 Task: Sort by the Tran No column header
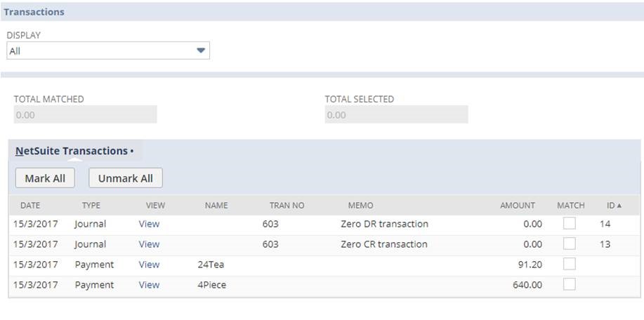(287, 206)
